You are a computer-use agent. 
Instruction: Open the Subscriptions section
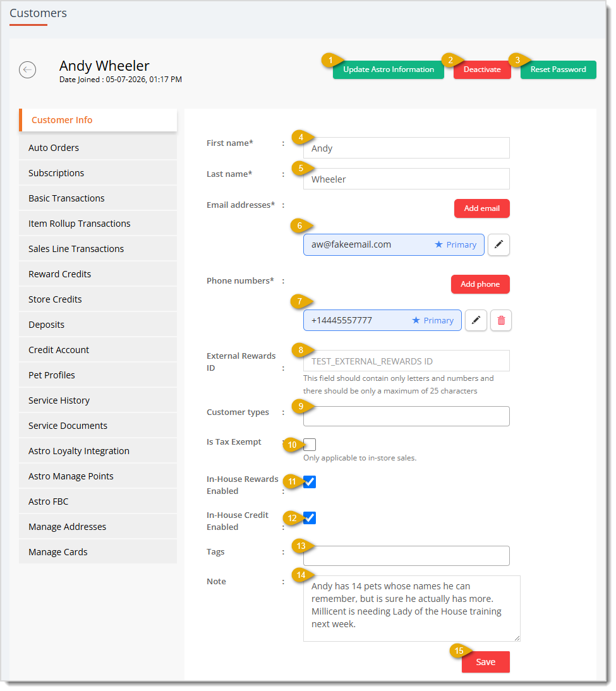tap(99, 174)
